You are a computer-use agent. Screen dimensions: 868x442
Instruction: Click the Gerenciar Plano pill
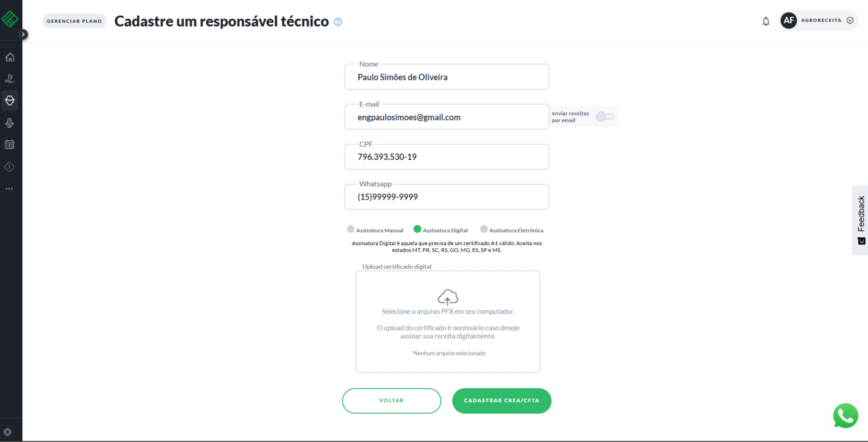pos(74,21)
